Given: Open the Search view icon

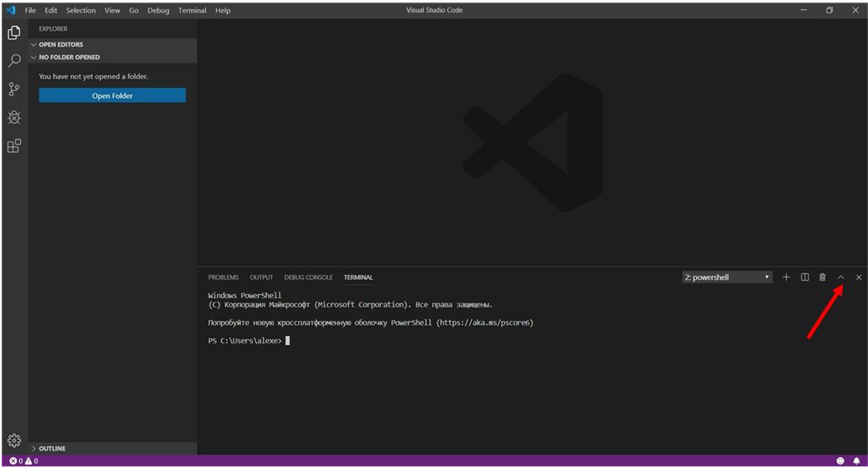Looking at the screenshot, I should [x=14, y=61].
